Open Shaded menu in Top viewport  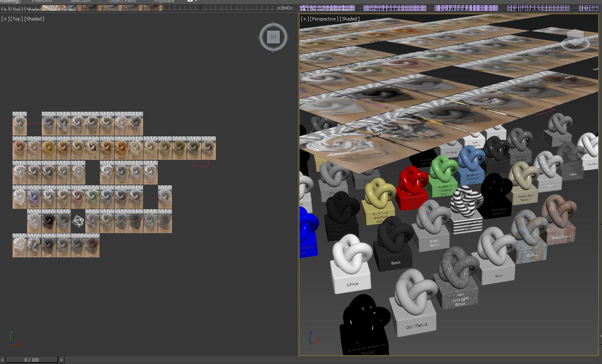34,19
